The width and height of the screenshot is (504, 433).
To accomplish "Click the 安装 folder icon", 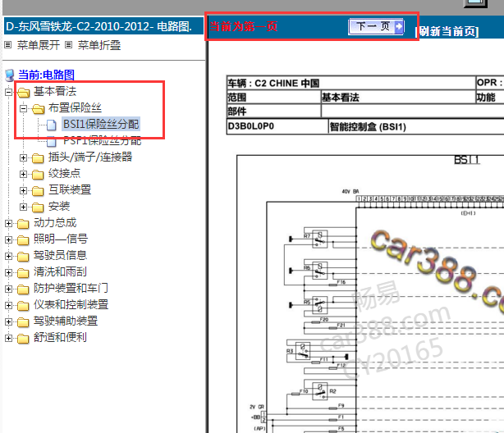I will tap(38, 207).
